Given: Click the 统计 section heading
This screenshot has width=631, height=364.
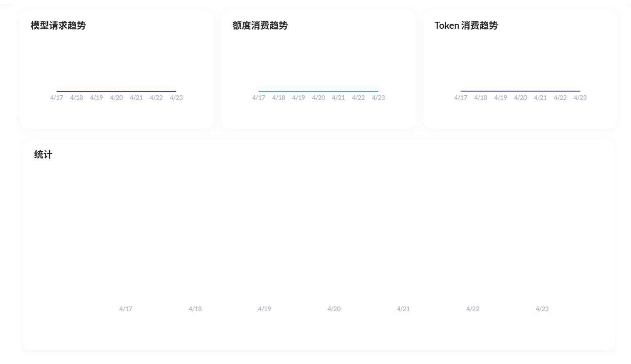Looking at the screenshot, I should tap(43, 154).
